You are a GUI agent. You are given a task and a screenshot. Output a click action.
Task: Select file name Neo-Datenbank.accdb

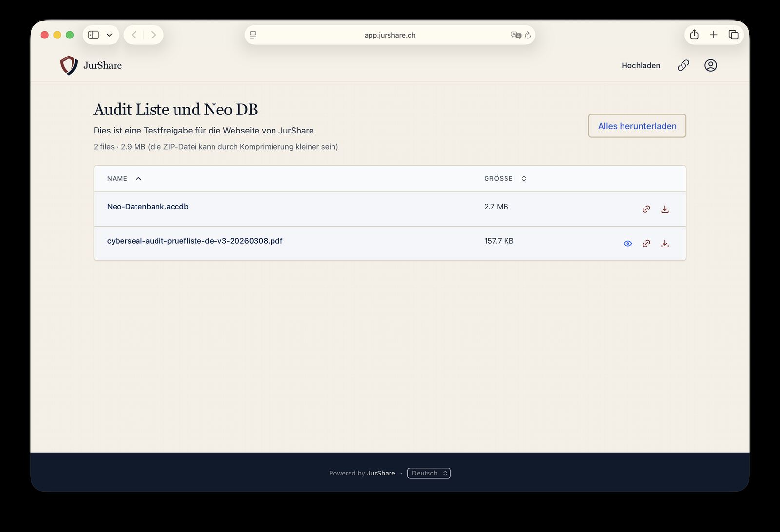148,207
